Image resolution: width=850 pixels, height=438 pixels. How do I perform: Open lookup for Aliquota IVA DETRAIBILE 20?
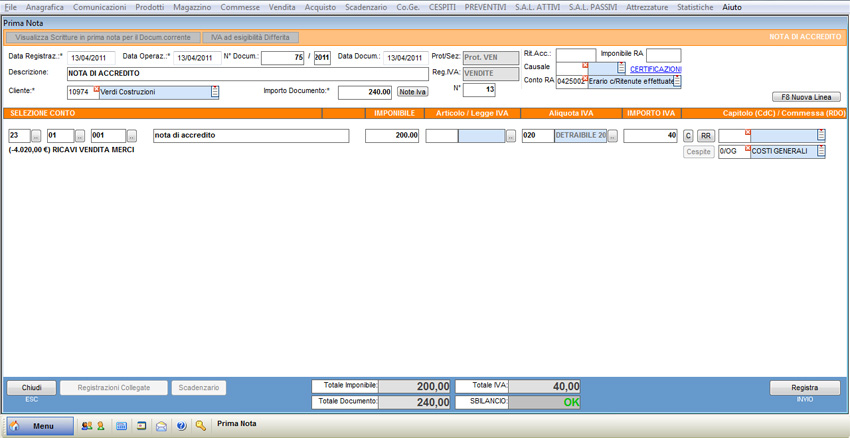point(613,136)
